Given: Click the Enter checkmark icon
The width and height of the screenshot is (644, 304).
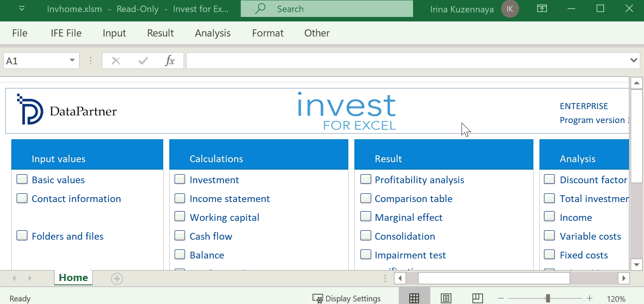Looking at the screenshot, I should [x=143, y=61].
